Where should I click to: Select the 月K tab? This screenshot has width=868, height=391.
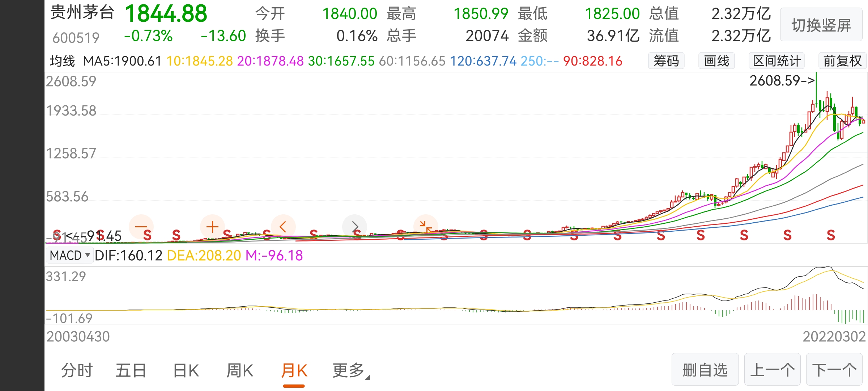(x=294, y=370)
